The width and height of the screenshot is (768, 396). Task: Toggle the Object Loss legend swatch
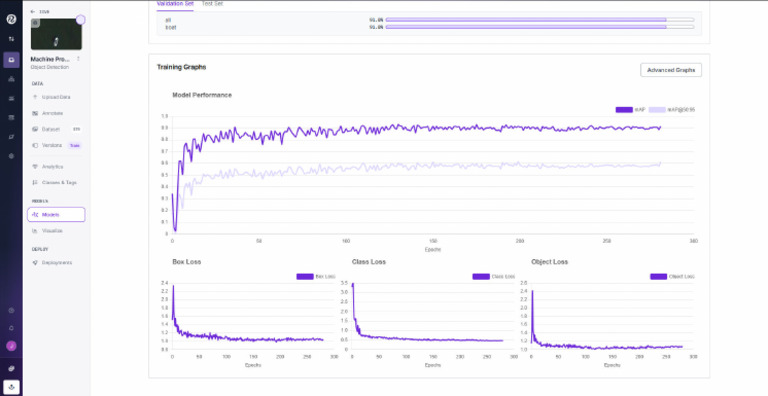(x=658, y=276)
